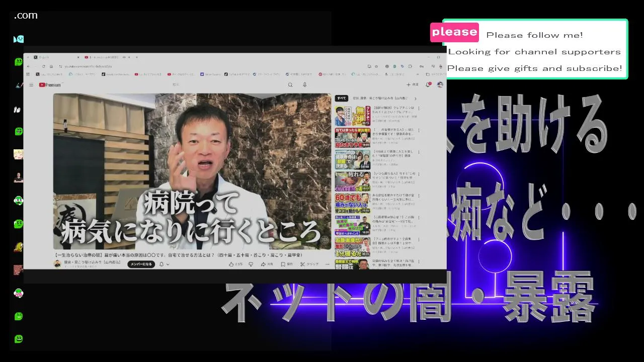Open the 心筋梗塞 video thumbnail
Image resolution: width=644 pixels, height=362 pixels.
[353, 225]
